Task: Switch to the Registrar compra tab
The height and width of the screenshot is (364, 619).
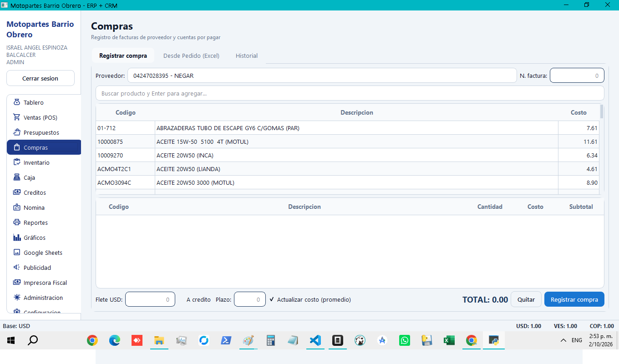Action: click(x=123, y=56)
